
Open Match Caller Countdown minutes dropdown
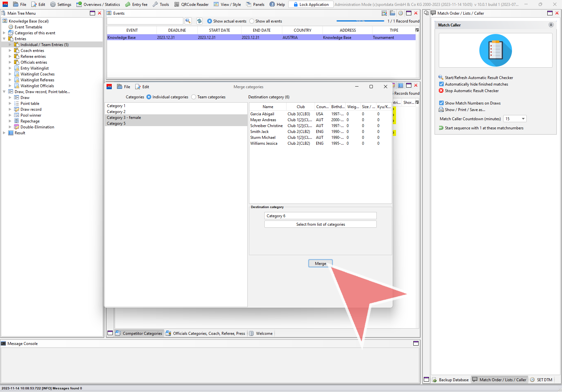523,119
